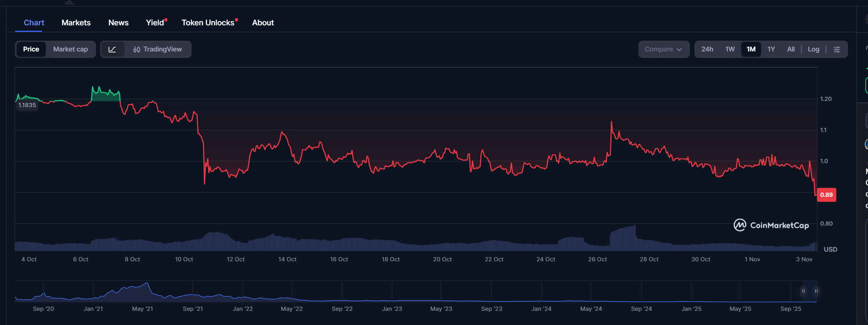Set chart range to 24h
This screenshot has width=868, height=325.
(707, 49)
